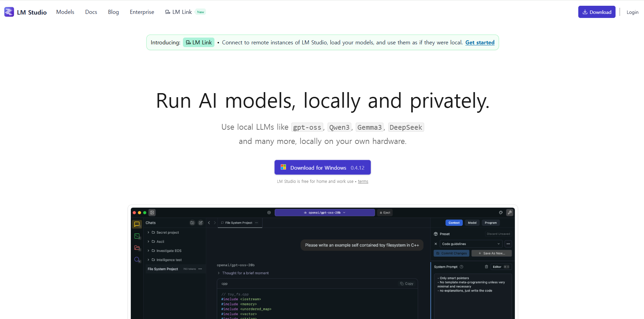644x319 pixels.
Task: Click Download for Windows 0.4.12 button
Action: (x=323, y=167)
